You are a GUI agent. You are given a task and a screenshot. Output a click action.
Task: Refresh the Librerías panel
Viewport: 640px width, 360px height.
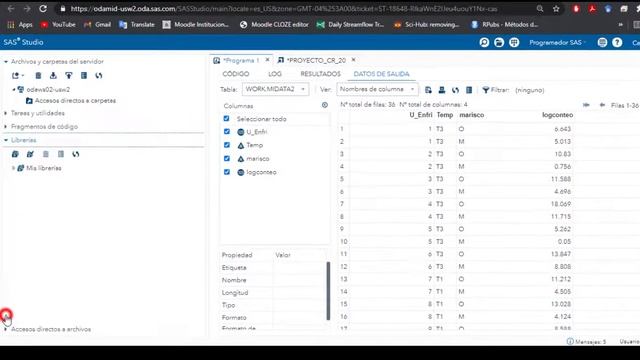pos(76,154)
